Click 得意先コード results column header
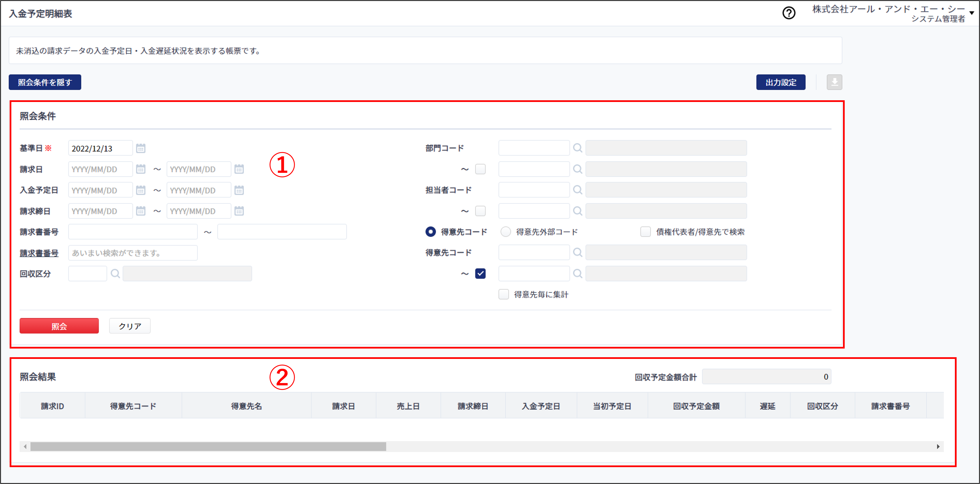Viewport: 980px width, 484px height. click(133, 406)
